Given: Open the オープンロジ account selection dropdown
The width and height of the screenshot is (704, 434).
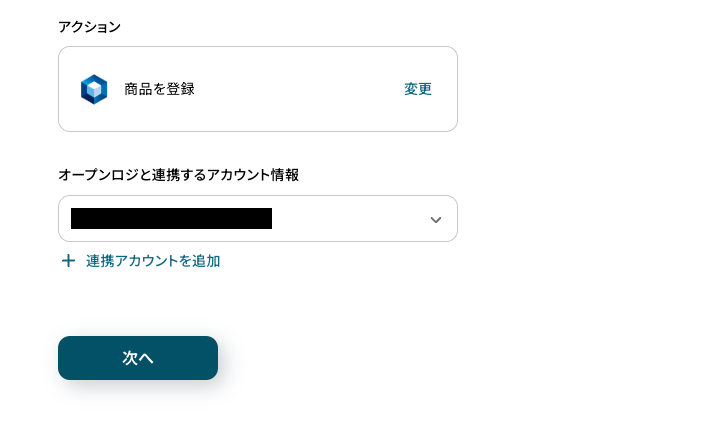Looking at the screenshot, I should [x=258, y=219].
